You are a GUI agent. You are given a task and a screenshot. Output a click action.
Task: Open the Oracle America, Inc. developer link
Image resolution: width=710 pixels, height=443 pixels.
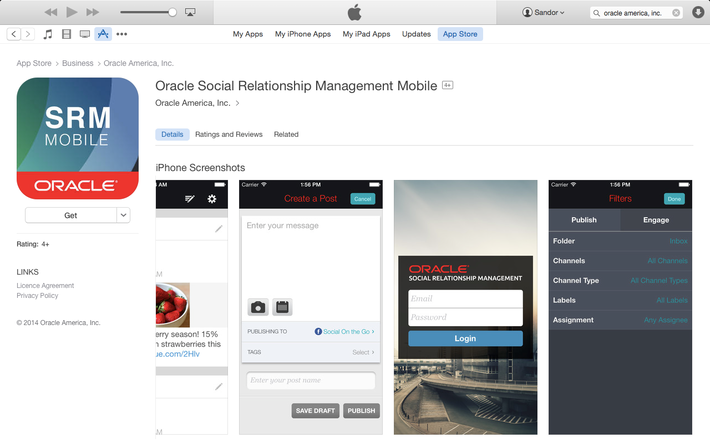click(193, 103)
